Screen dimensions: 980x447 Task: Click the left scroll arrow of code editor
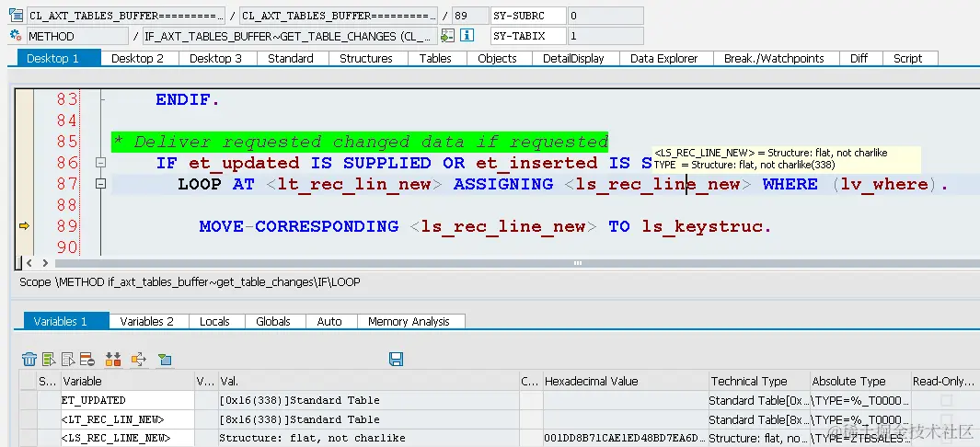(x=29, y=263)
